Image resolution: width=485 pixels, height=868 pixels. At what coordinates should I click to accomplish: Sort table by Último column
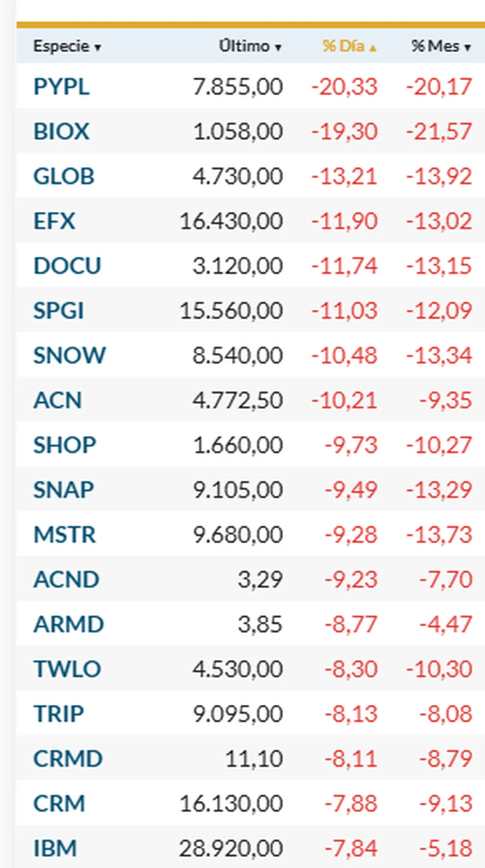point(249,46)
